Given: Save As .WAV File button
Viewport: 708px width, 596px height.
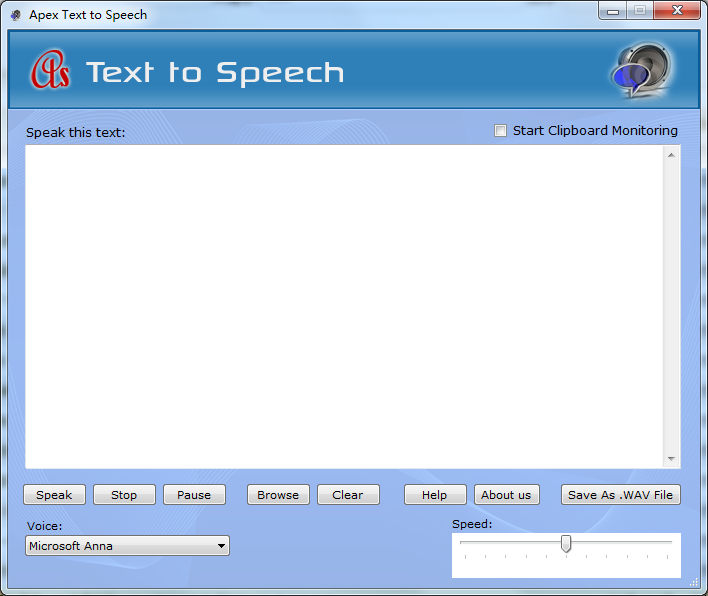Looking at the screenshot, I should click(620, 494).
